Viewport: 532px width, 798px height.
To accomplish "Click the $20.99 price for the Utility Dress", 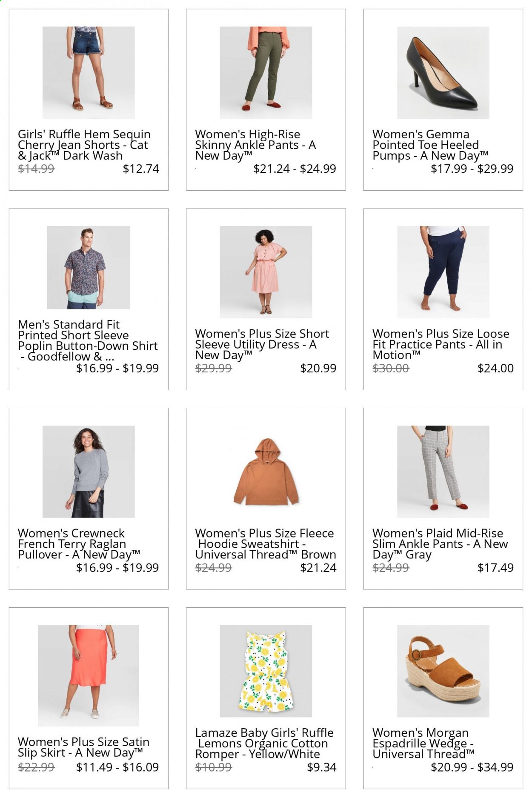I will (x=318, y=369).
